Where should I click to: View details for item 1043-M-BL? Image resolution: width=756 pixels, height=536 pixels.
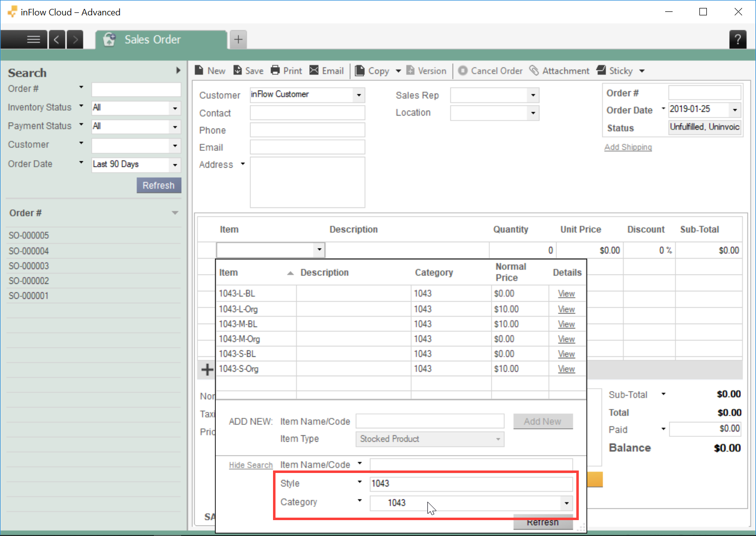[x=566, y=324]
